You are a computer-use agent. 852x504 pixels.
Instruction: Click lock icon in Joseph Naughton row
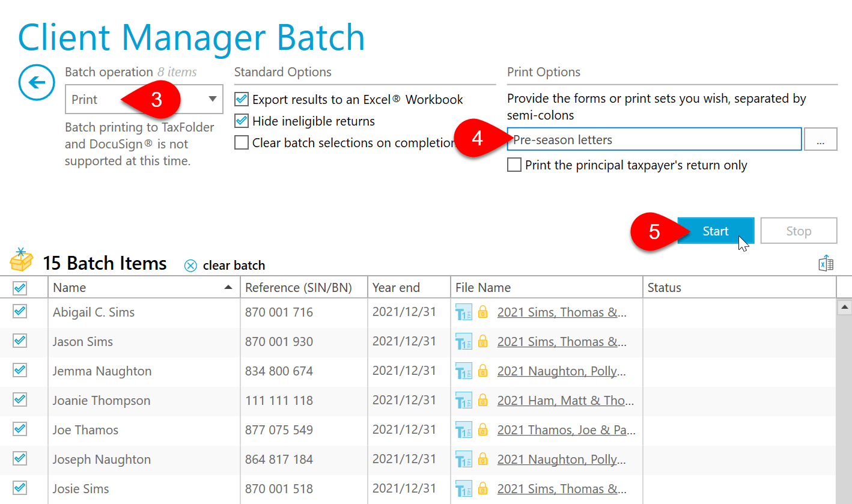click(x=482, y=459)
